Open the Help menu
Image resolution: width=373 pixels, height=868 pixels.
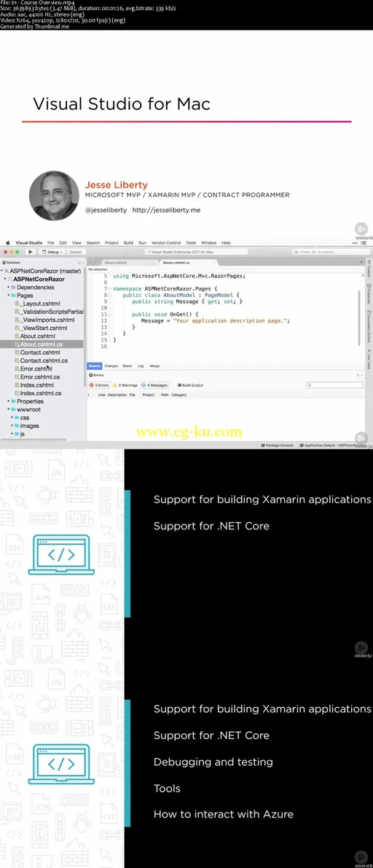click(x=226, y=242)
